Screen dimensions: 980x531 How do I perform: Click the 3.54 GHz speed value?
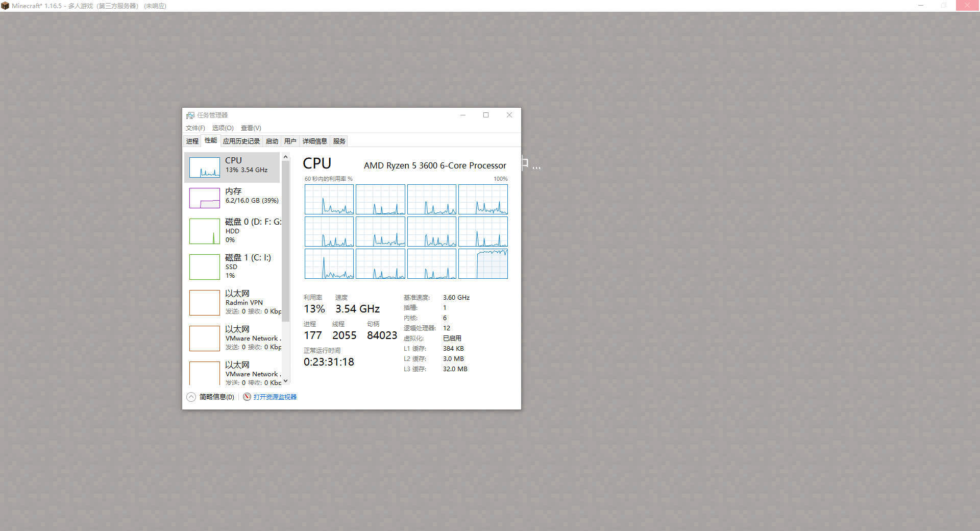(x=357, y=309)
